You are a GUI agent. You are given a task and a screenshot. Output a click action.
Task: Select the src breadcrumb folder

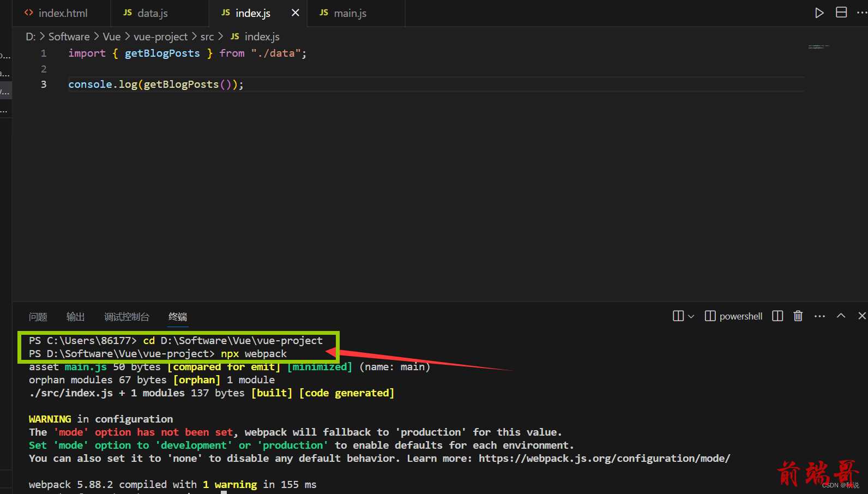click(x=207, y=37)
